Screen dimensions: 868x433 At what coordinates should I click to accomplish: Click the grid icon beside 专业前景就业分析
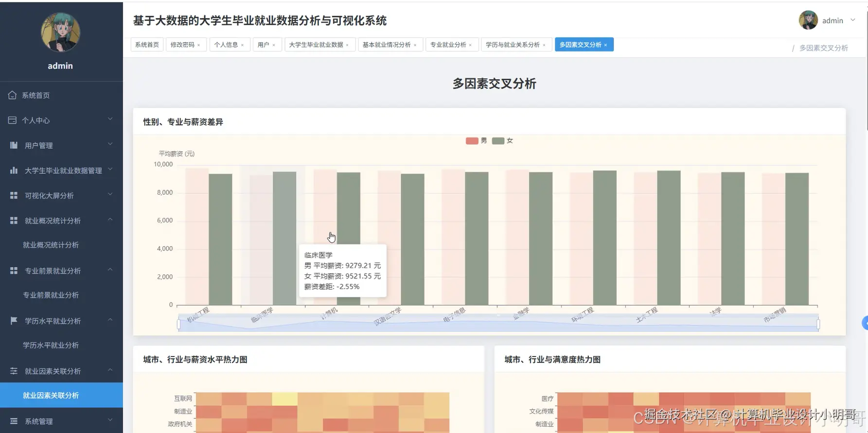pos(14,271)
